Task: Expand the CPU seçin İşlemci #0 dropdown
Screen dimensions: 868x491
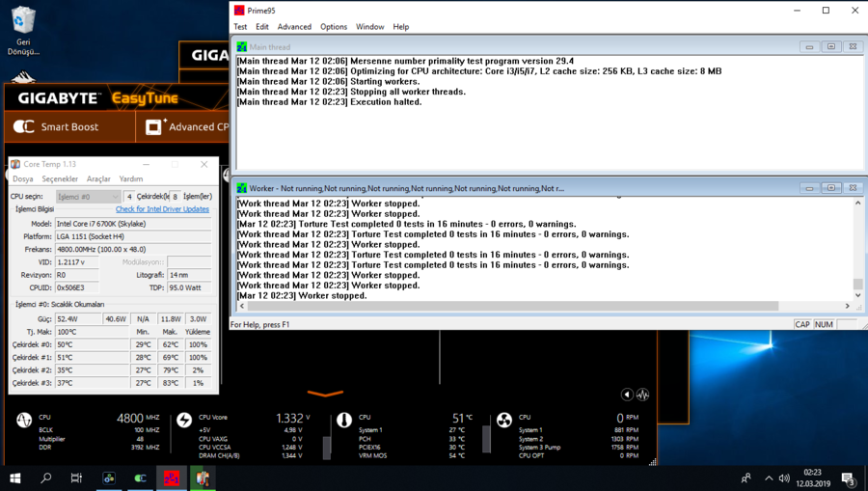Action: tap(88, 197)
